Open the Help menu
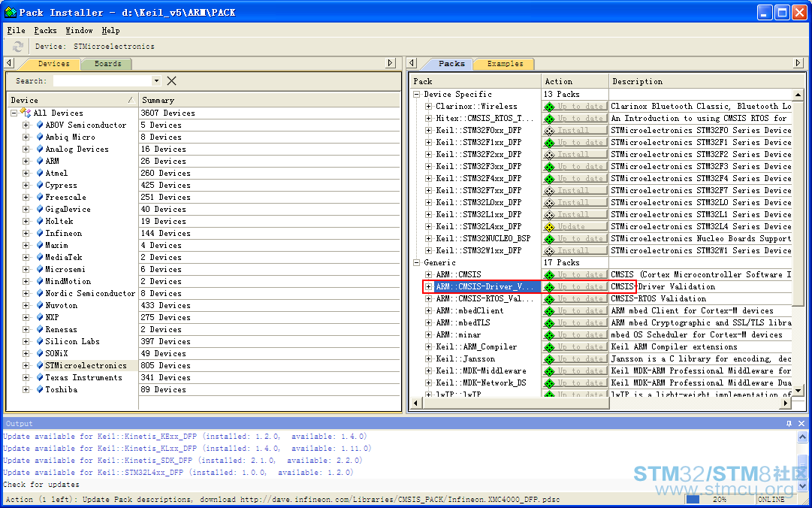 point(110,31)
